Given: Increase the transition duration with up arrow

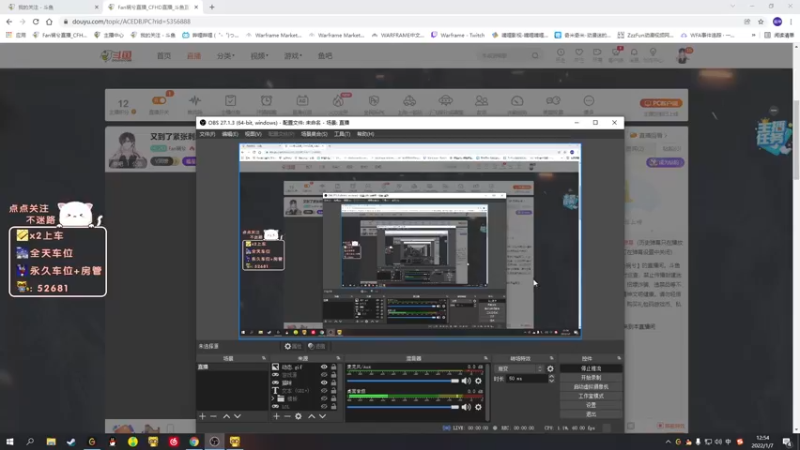Looking at the screenshot, I should pos(551,377).
